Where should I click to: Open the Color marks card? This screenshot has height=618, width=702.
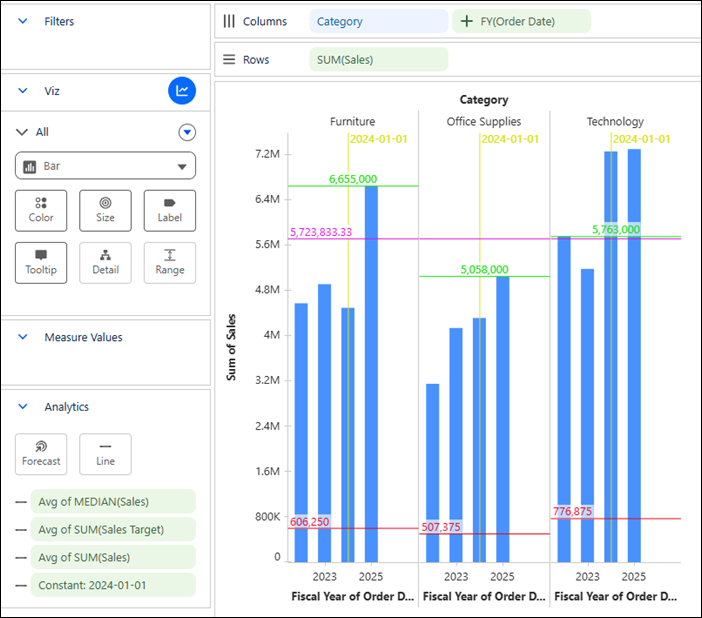pyautogui.click(x=41, y=210)
